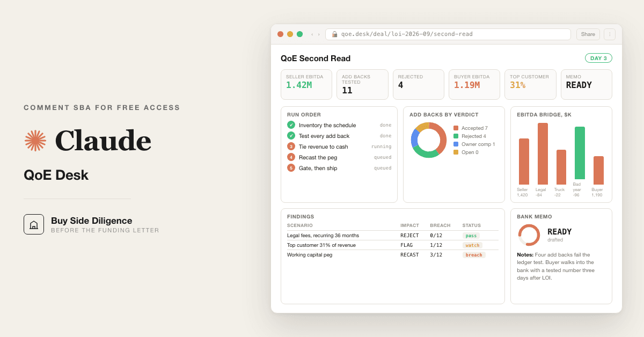Click the building icon beside Buy Side Diligence

[x=34, y=224]
